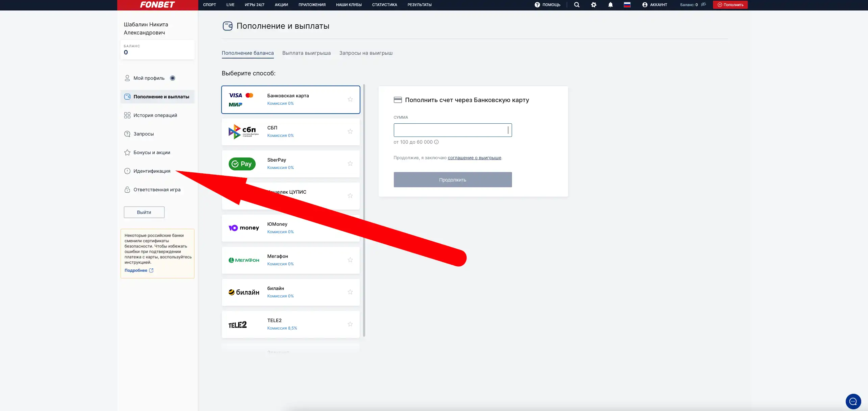
Task: Click the Russian flag language icon
Action: (x=627, y=5)
